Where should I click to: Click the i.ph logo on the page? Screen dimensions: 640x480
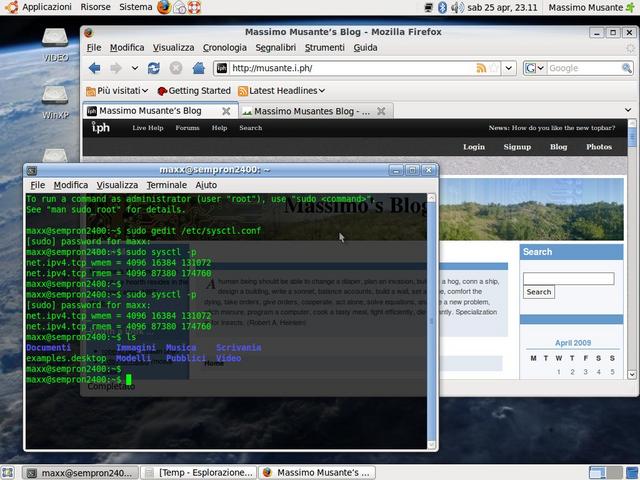pyautogui.click(x=100, y=128)
